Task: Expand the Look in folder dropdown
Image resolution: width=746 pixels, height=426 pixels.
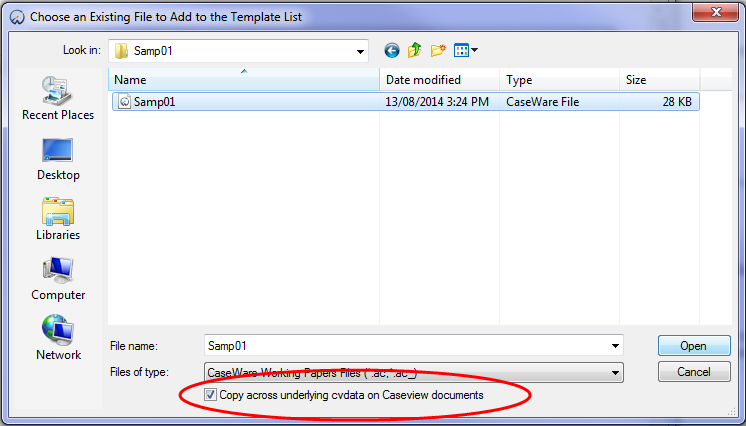Action: 360,51
